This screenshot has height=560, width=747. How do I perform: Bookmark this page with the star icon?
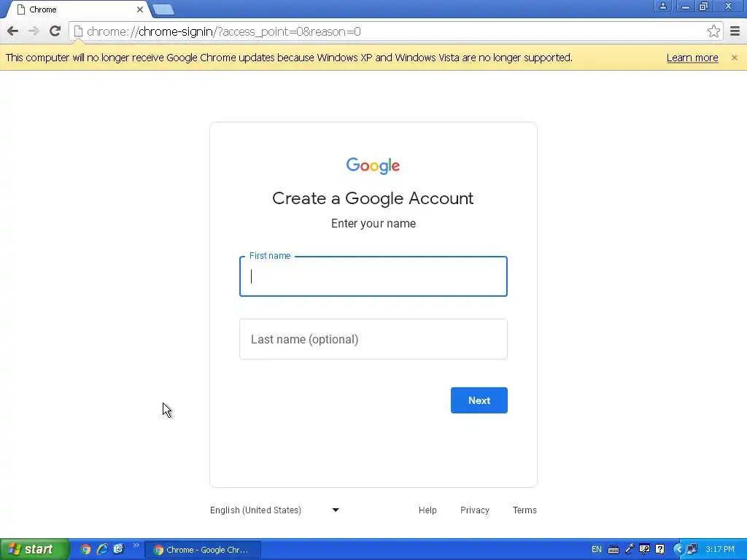pos(713,31)
